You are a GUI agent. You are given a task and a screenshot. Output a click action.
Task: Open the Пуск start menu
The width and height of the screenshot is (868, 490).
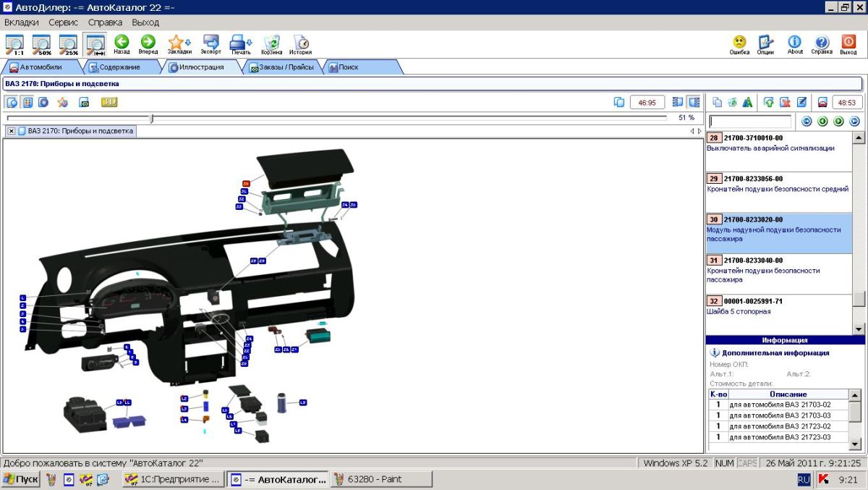(x=20, y=479)
